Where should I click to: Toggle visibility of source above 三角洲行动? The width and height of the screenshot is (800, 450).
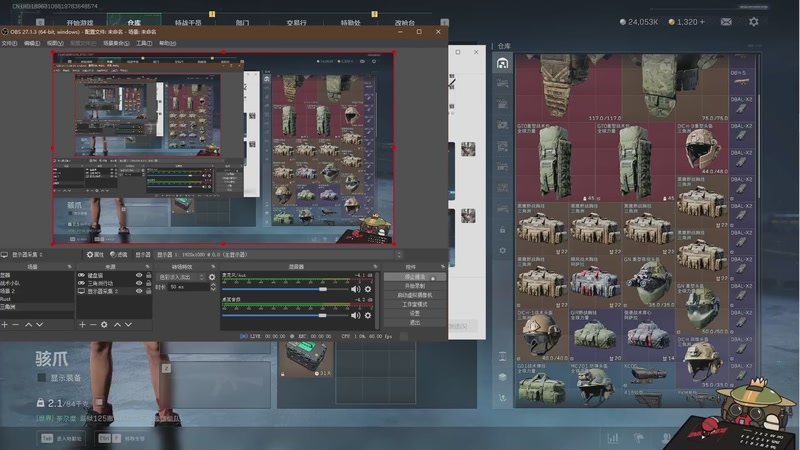pos(139,275)
